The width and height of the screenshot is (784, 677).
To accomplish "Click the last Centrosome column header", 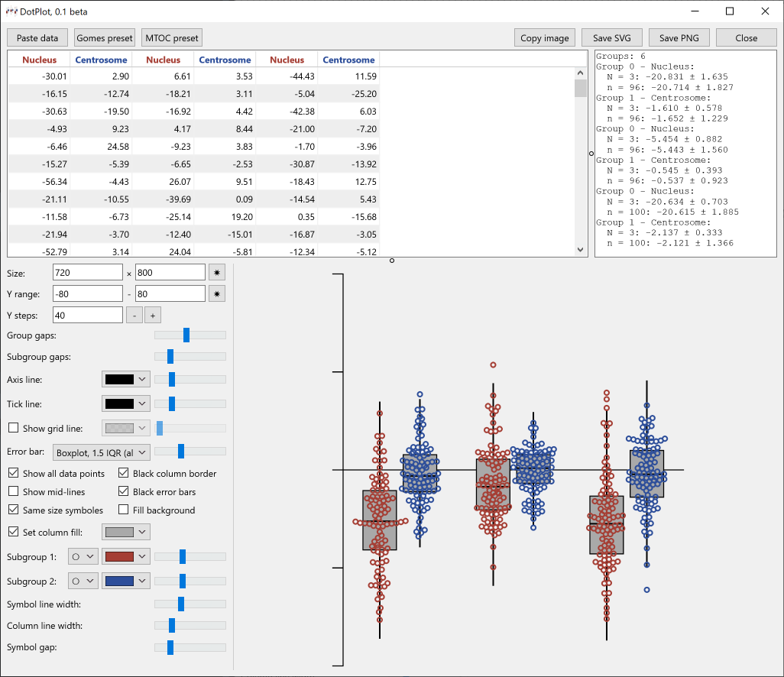I will click(348, 60).
